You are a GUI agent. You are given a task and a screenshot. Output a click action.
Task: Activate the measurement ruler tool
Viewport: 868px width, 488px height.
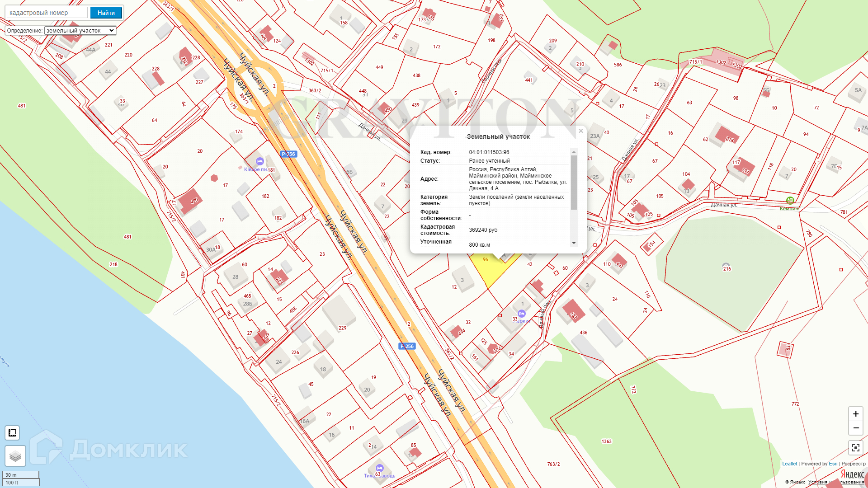click(12, 433)
